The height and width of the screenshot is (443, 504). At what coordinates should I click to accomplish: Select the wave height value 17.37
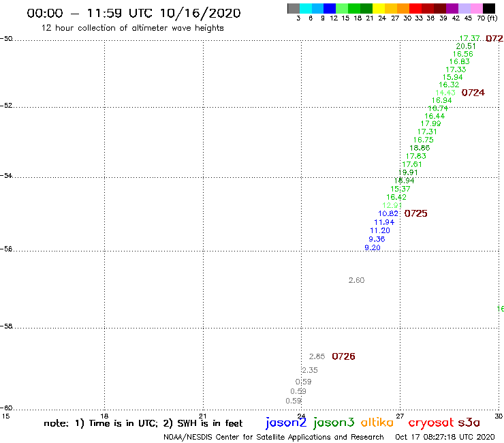coord(470,39)
